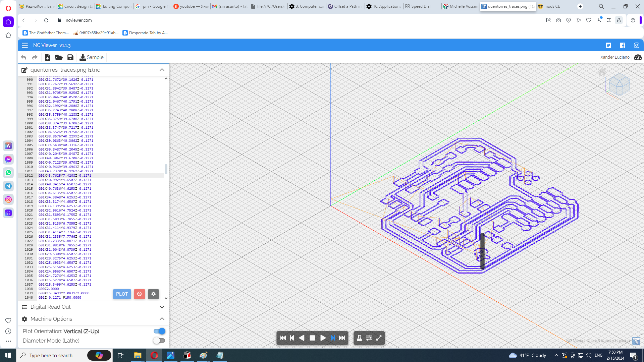
Task: Play the toolpath in reverse
Action: click(302, 338)
